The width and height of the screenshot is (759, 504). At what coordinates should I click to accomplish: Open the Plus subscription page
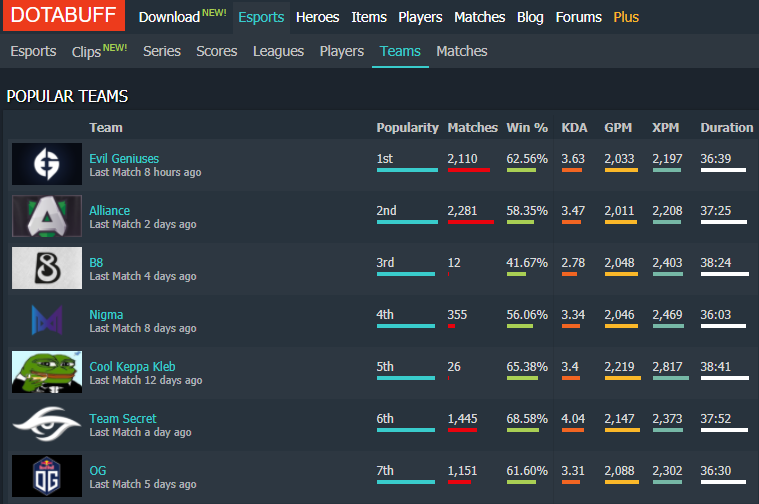pyautogui.click(x=626, y=17)
